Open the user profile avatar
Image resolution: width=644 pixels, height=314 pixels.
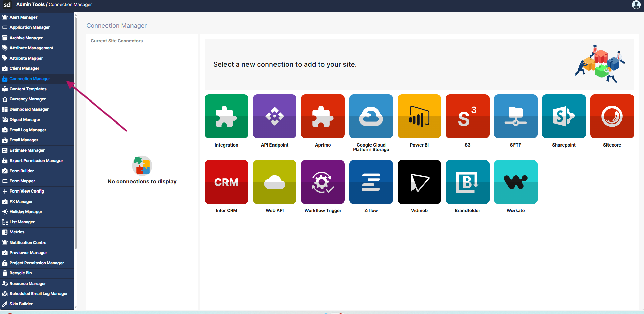point(636,5)
